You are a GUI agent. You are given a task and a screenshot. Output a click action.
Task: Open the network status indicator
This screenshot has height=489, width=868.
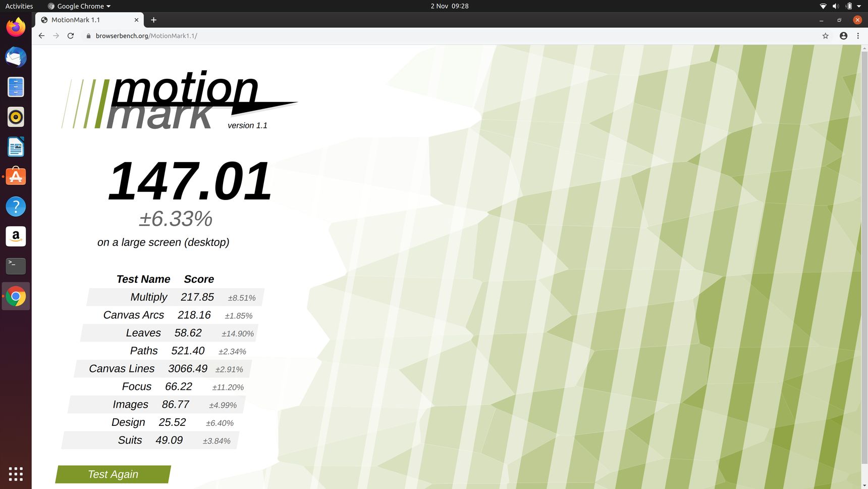tap(823, 6)
